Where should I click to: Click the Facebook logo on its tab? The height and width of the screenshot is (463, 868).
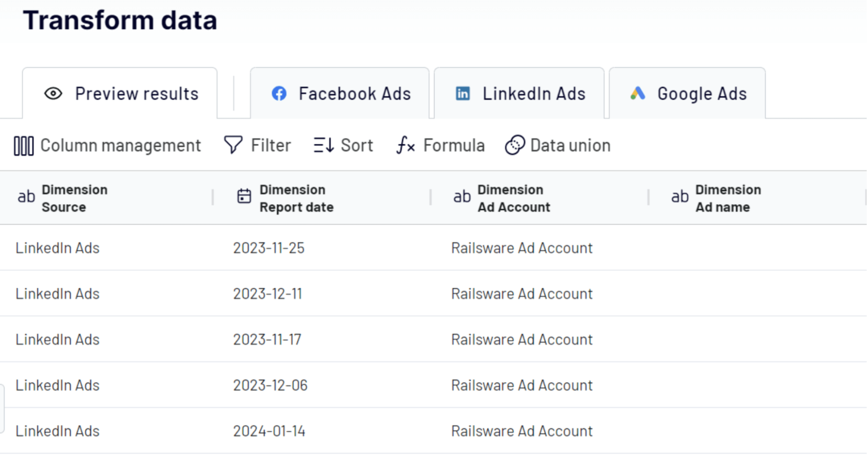point(278,93)
